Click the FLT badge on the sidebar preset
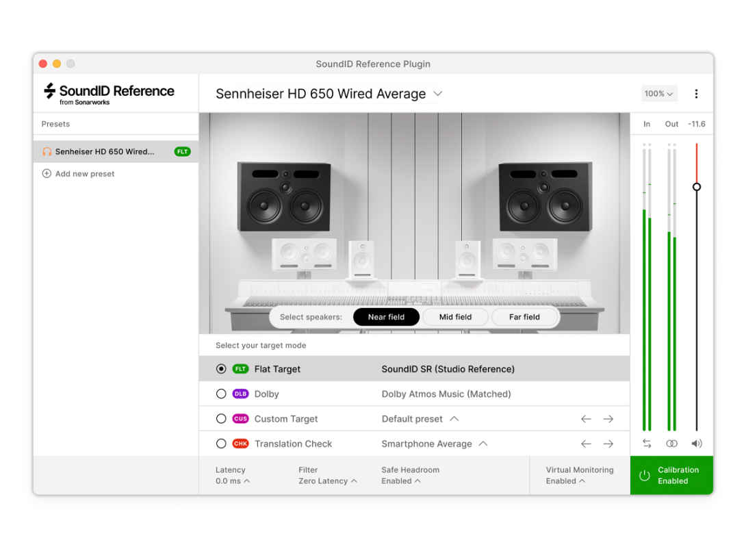 pyautogui.click(x=182, y=151)
